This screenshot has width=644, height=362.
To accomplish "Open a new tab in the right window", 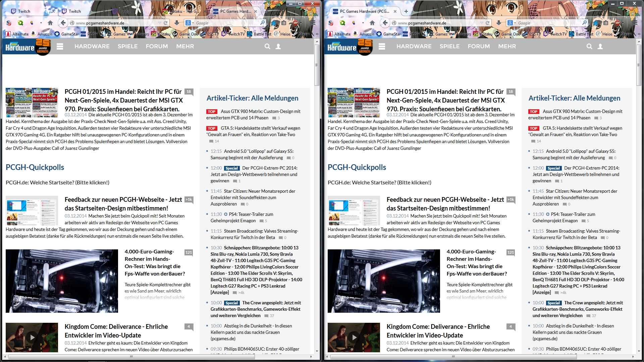I will pyautogui.click(x=406, y=11).
